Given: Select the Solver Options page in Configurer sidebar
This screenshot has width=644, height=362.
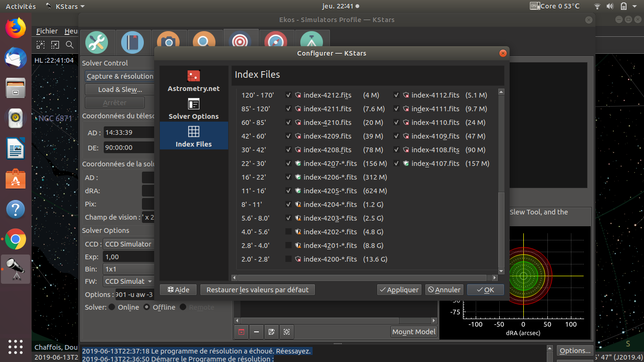Looking at the screenshot, I should [194, 108].
